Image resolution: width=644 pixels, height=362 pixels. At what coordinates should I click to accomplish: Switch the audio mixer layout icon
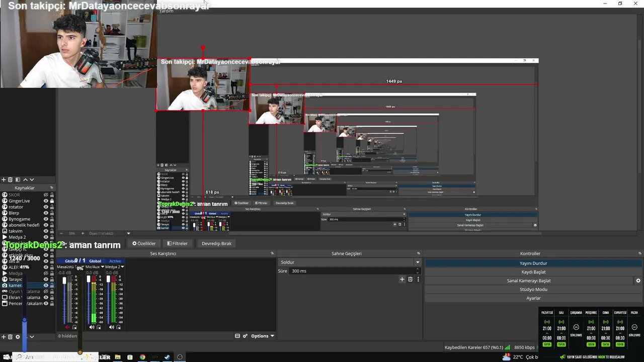pos(237,336)
